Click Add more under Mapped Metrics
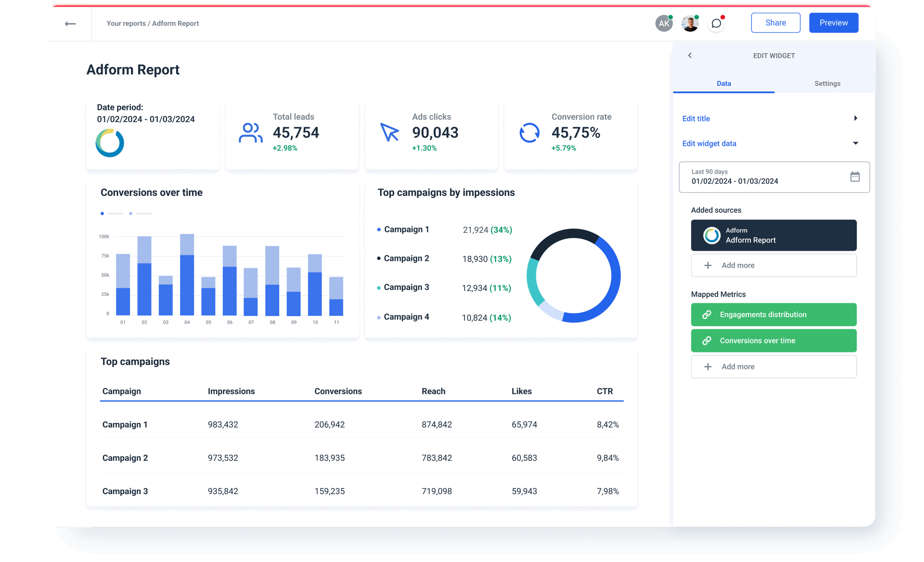The width and height of the screenshot is (924, 562). click(773, 366)
